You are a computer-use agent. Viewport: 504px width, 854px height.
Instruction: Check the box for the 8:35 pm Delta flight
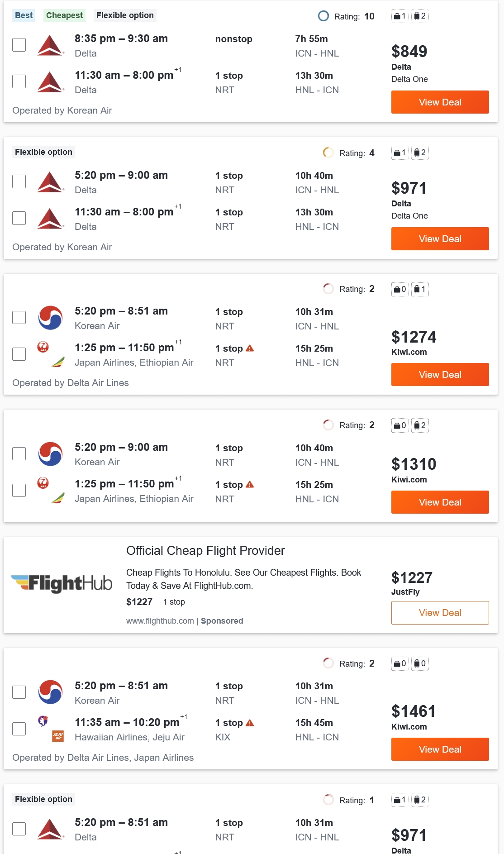coord(19,45)
